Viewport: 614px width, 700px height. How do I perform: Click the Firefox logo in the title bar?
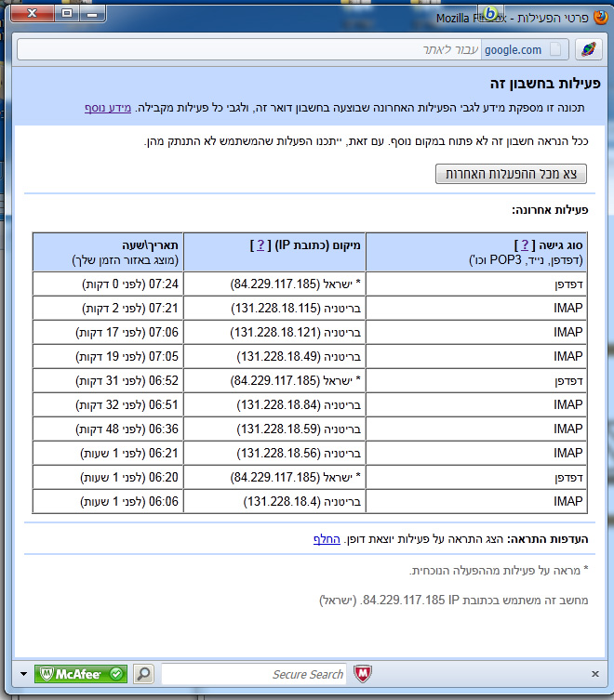(x=600, y=18)
